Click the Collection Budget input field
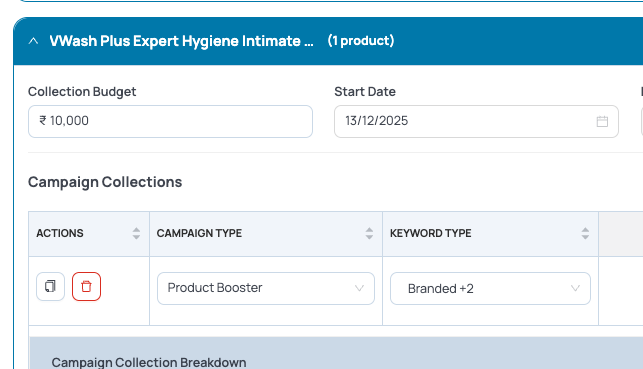This screenshot has width=643, height=369. coord(171,121)
